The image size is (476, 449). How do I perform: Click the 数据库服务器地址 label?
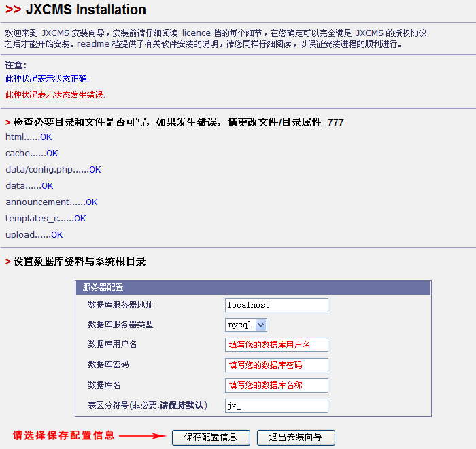point(120,305)
